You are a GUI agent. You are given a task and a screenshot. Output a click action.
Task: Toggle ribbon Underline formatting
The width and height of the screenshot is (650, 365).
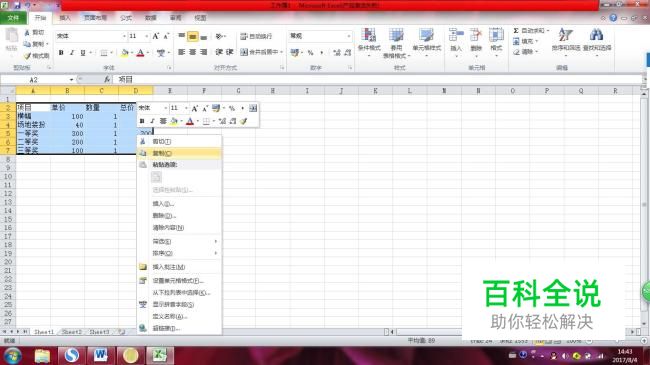click(83, 53)
